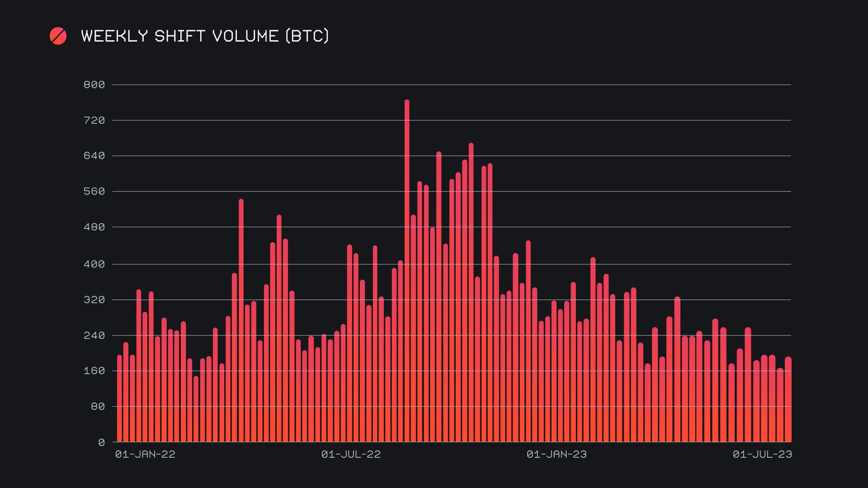The height and width of the screenshot is (488, 868).
Task: Click the Weekly Shift Volume (BTC) title
Action: click(x=205, y=36)
